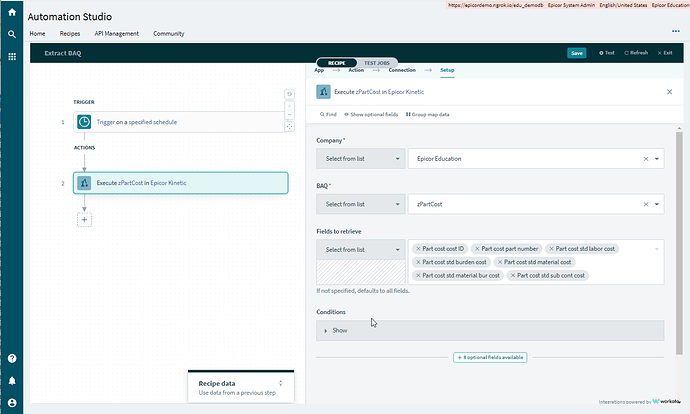Open the Recipes menu item
690x414 pixels.
click(70, 33)
